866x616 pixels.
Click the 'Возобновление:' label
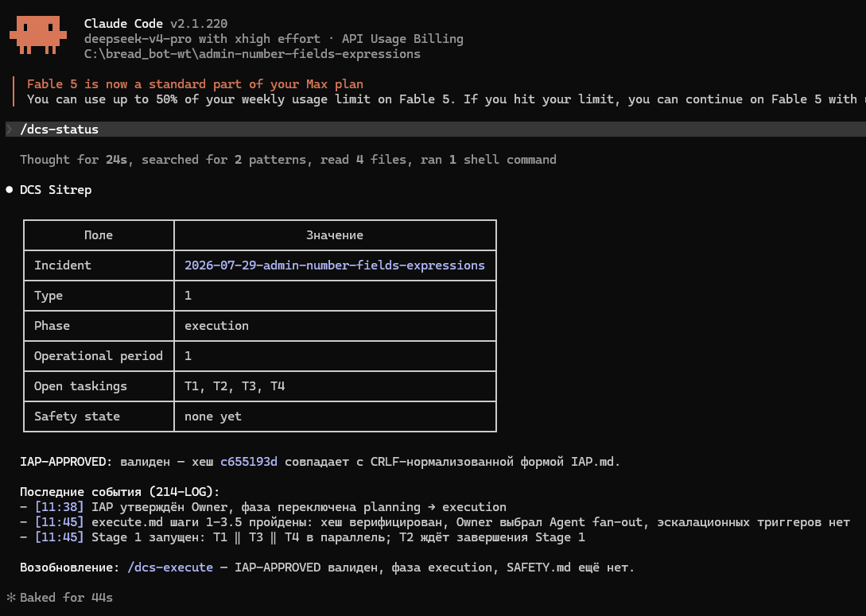click(70, 568)
